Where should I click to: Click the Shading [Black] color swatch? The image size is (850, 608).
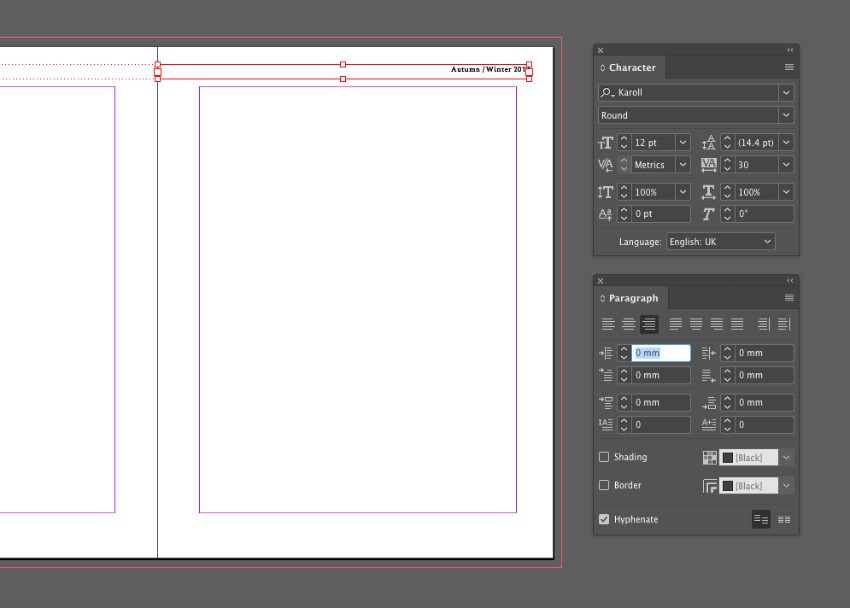click(749, 457)
